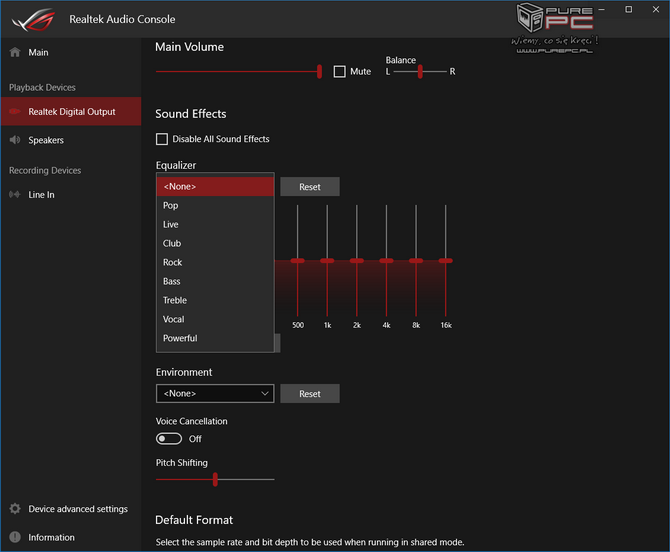This screenshot has height=552, width=670.
Task: Open the Information page
Action: coord(71,537)
